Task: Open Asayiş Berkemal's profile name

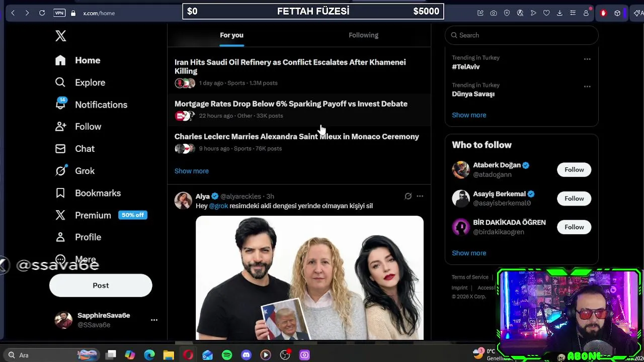Action: click(499, 194)
